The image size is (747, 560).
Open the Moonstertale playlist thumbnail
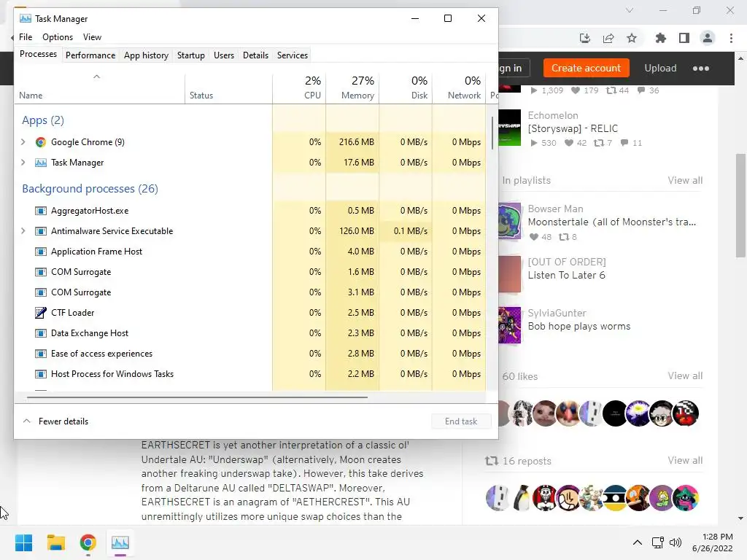pos(509,222)
